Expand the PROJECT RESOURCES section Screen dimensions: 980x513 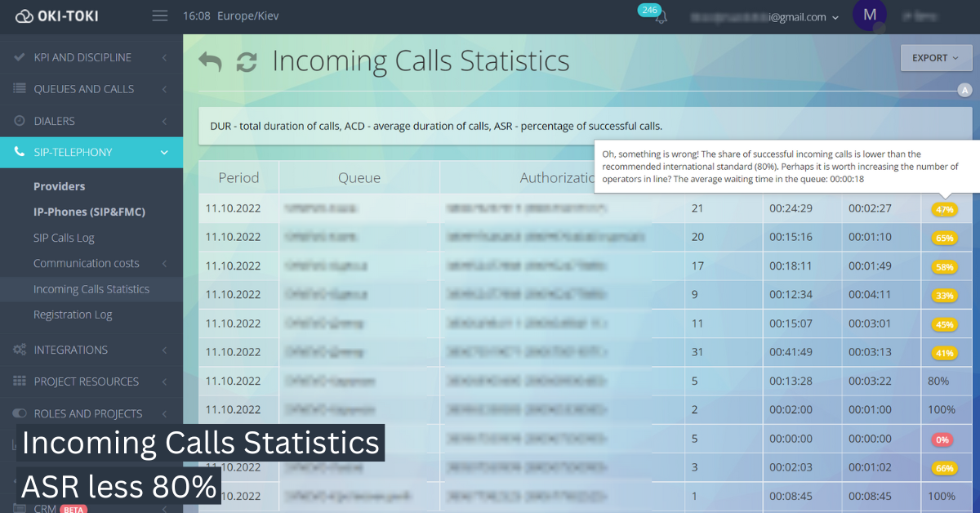tap(165, 381)
